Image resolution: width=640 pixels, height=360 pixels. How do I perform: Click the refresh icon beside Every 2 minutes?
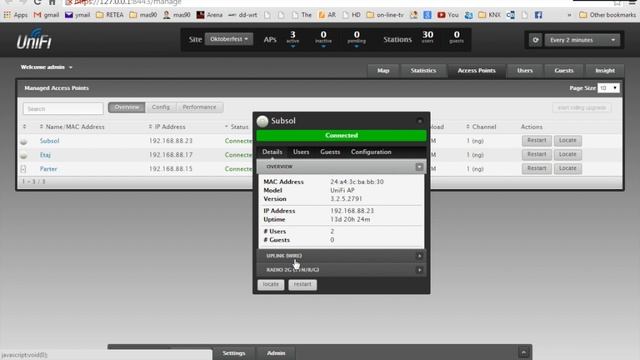coord(535,40)
